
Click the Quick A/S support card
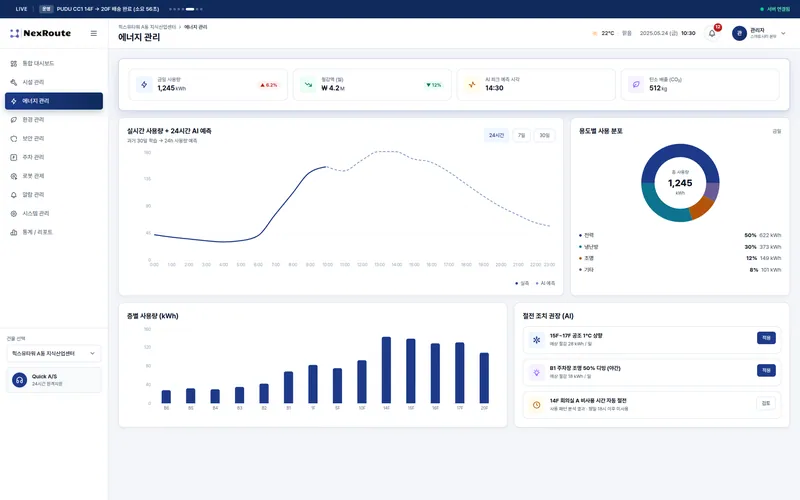(54, 380)
